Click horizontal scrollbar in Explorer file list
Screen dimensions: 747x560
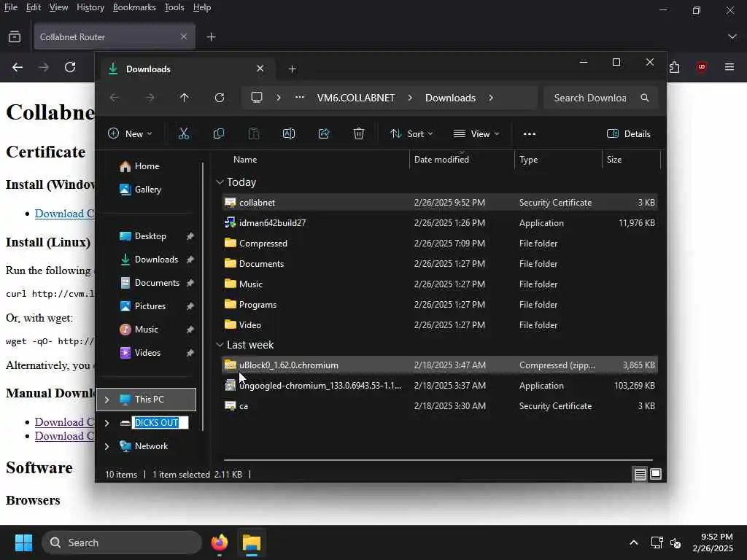pyautogui.click(x=438, y=460)
